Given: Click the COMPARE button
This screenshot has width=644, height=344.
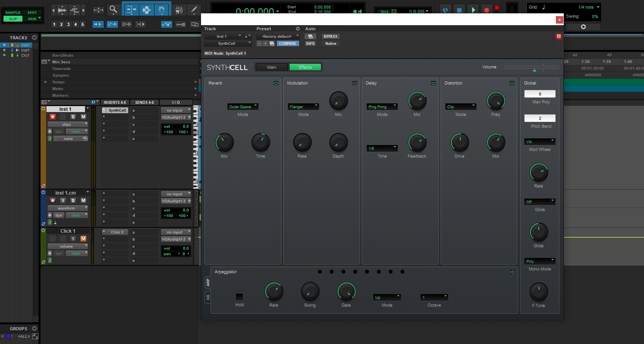Looking at the screenshot, I should (288, 44).
